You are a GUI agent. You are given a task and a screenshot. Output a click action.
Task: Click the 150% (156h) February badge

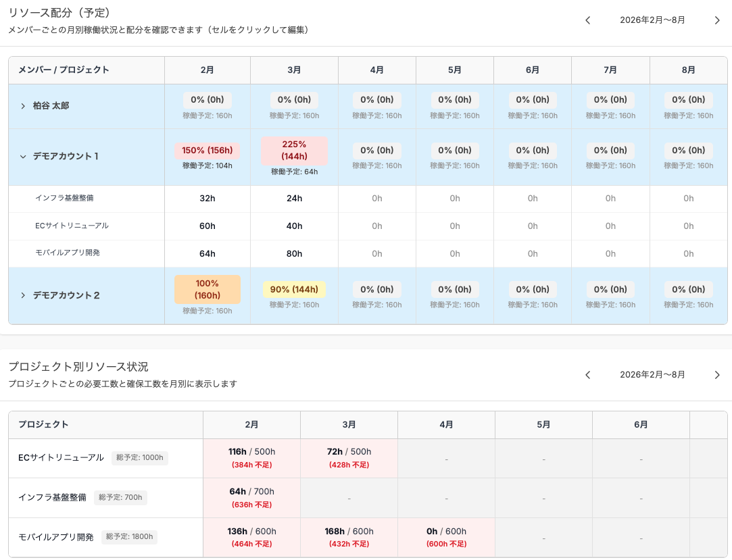[x=207, y=151]
